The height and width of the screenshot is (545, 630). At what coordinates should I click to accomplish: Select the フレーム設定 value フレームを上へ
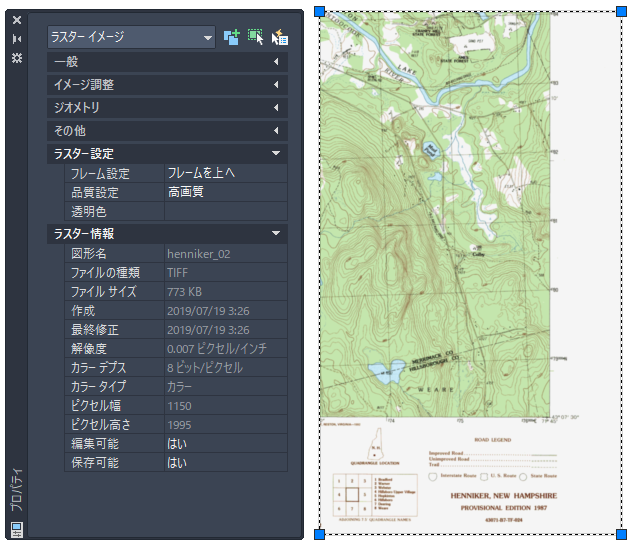[226, 173]
